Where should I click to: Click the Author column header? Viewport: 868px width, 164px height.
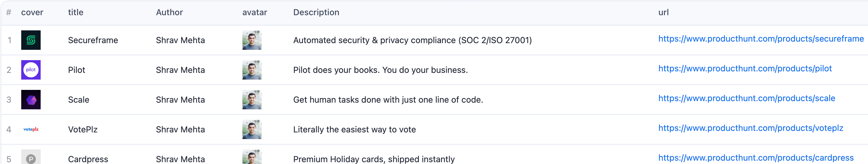point(169,12)
